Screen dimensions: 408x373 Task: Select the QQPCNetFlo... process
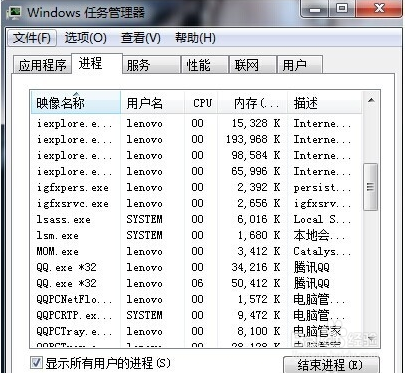pyautogui.click(x=196, y=299)
